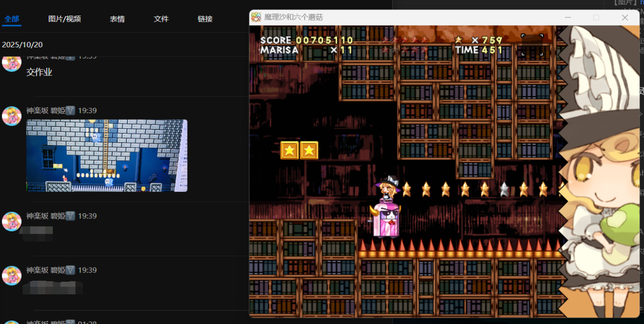Open the 文件 tab
644x324 pixels.
(161, 19)
